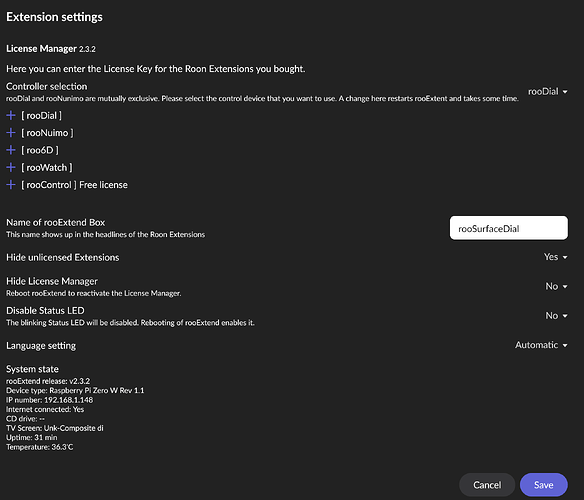Screen dimensions: 584x500
Task: Open the Language setting Automatic dropdown
Action: (x=541, y=345)
